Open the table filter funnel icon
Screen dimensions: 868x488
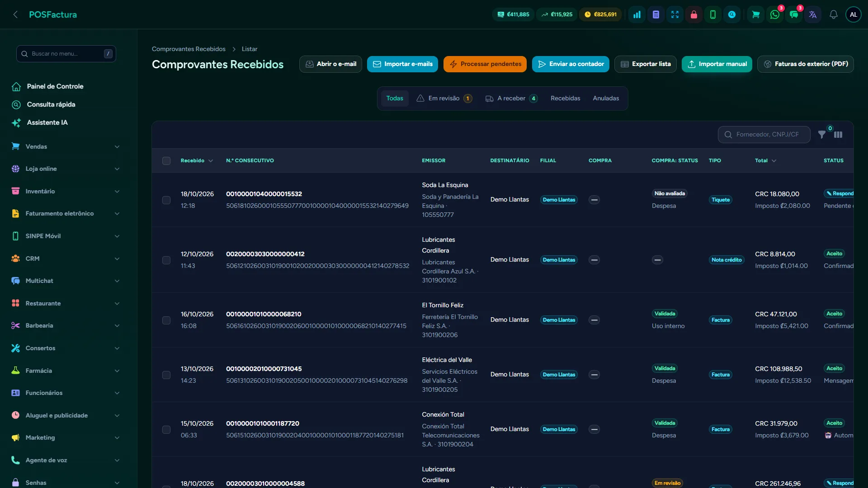pos(822,135)
